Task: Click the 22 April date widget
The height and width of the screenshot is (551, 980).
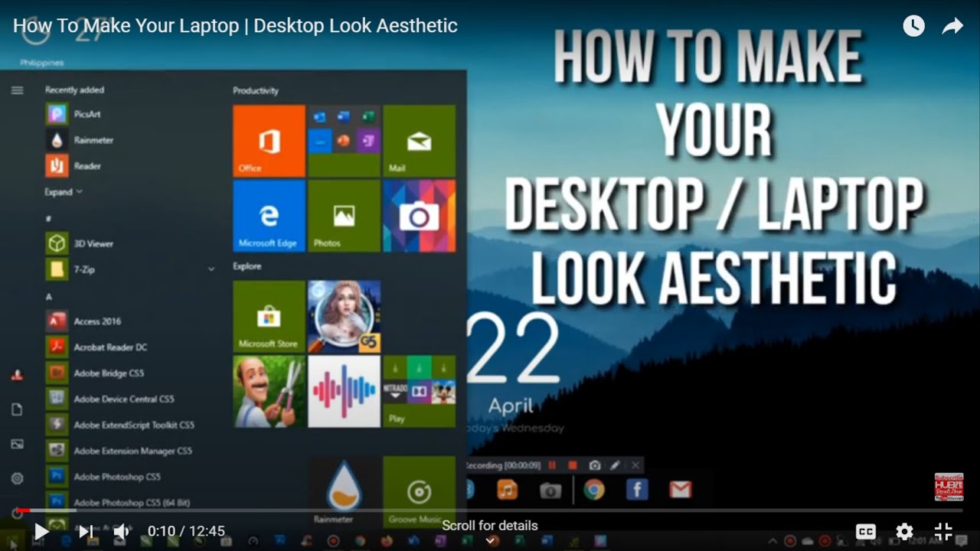Action: coord(514,373)
